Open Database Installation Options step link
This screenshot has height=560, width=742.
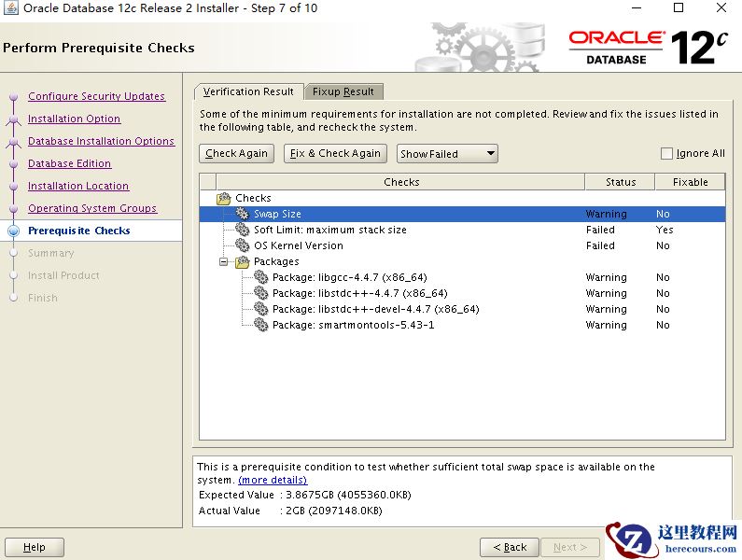[102, 141]
